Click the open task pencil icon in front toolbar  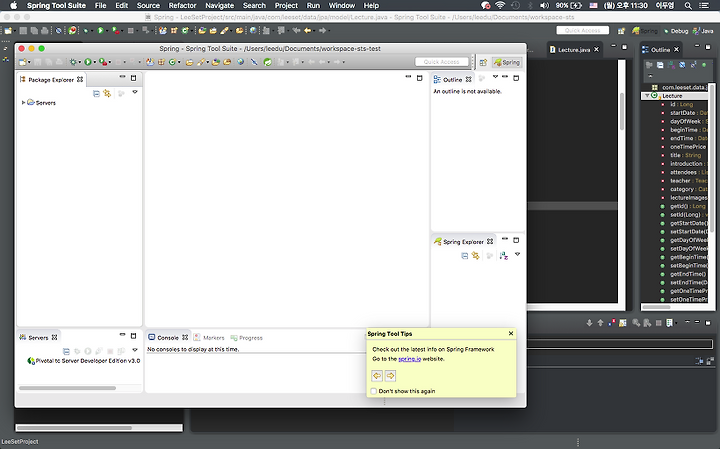201,62
